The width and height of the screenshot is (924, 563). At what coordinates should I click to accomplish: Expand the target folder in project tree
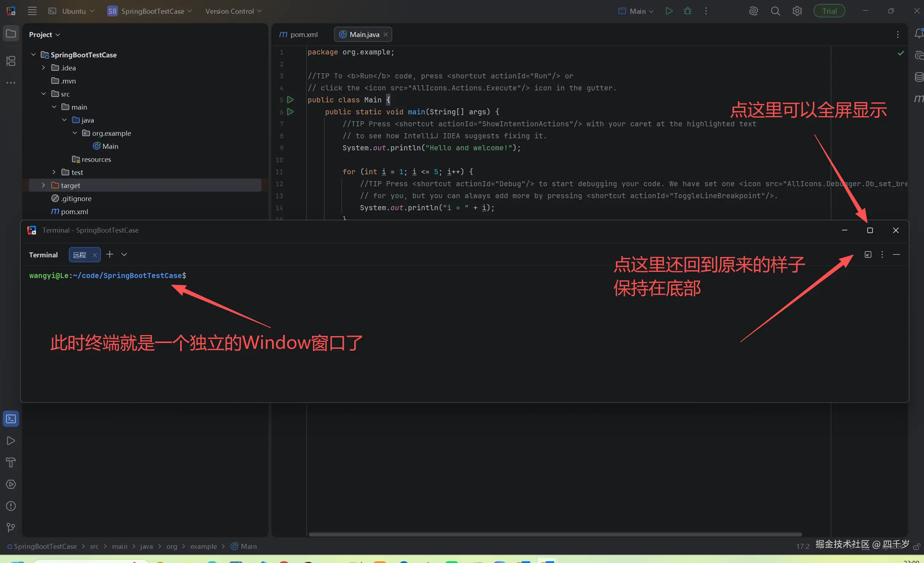point(44,185)
